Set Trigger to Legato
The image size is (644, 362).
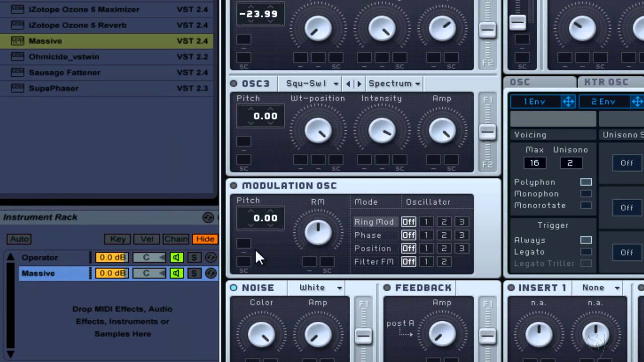586,251
